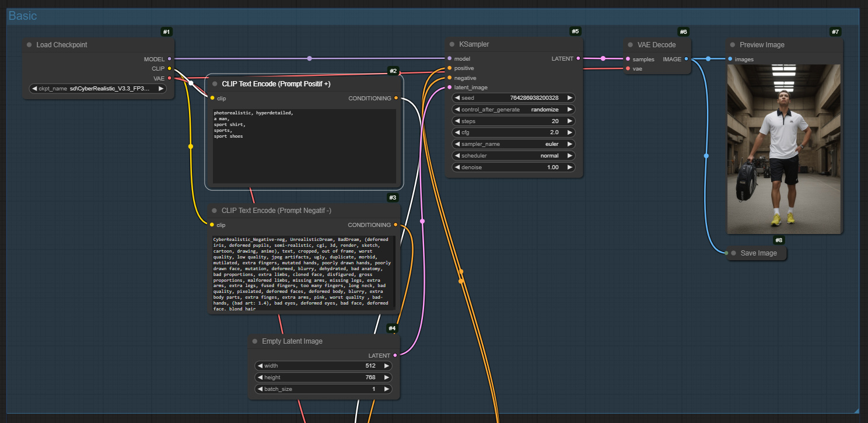This screenshot has width=868, height=423.
Task: Click the Basic group title
Action: 22,16
